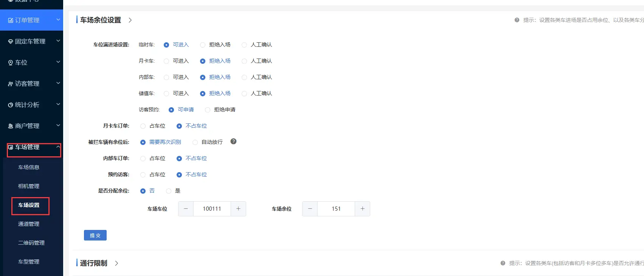Click the 车场车位 number input field
644x276 pixels.
(212, 209)
